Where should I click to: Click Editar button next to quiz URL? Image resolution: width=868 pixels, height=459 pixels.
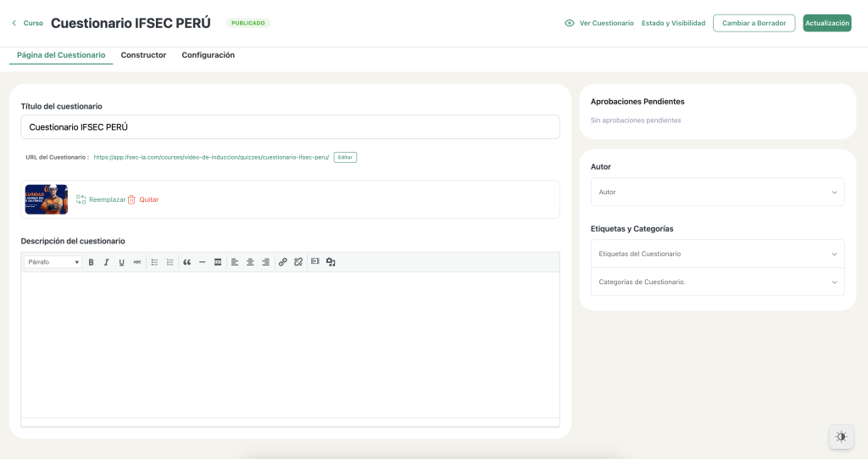[345, 158]
